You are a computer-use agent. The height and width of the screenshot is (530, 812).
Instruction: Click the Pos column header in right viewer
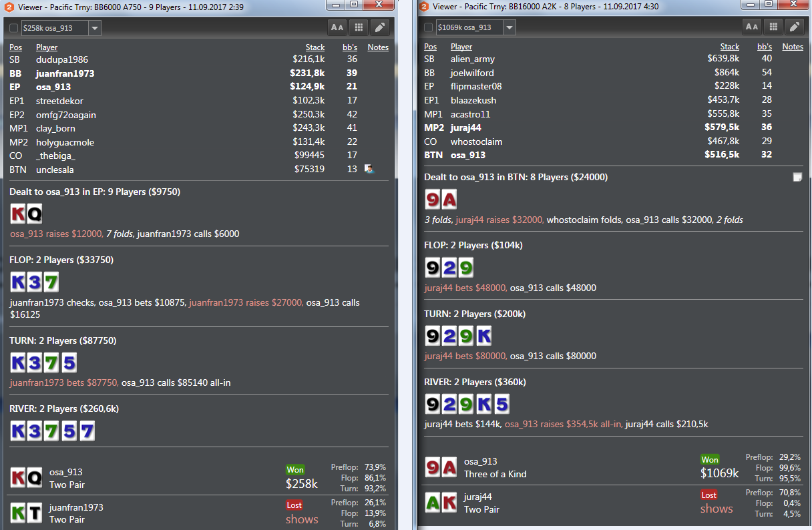pos(431,47)
